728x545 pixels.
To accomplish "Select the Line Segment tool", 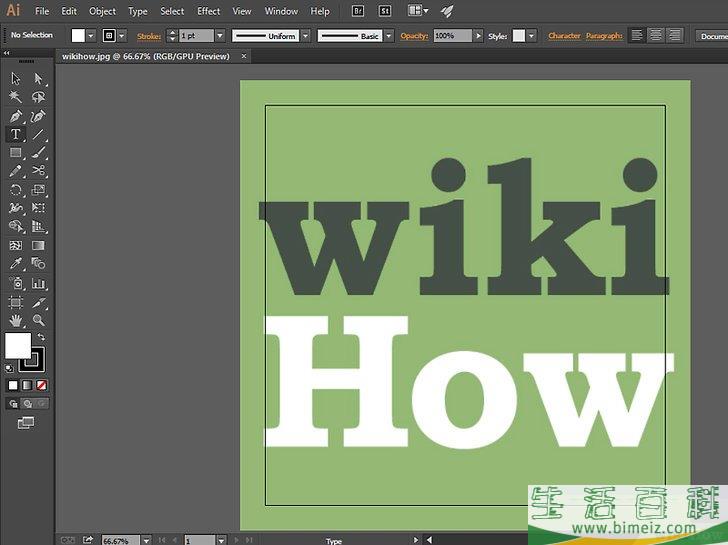I will coord(38,134).
